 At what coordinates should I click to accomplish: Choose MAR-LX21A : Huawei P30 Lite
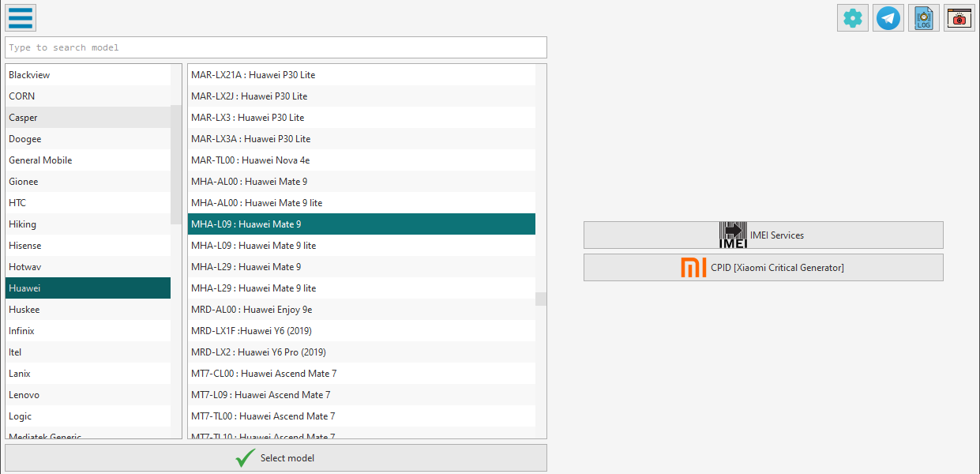pos(362,75)
